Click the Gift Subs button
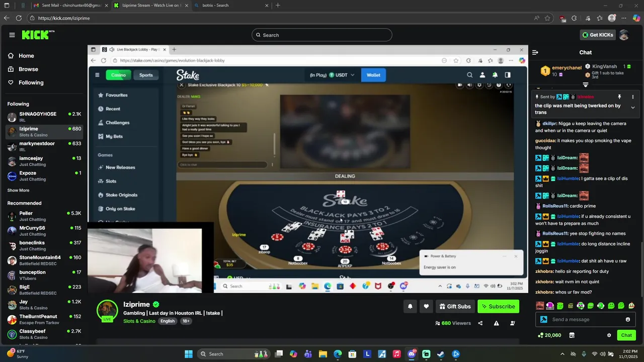 [455, 306]
